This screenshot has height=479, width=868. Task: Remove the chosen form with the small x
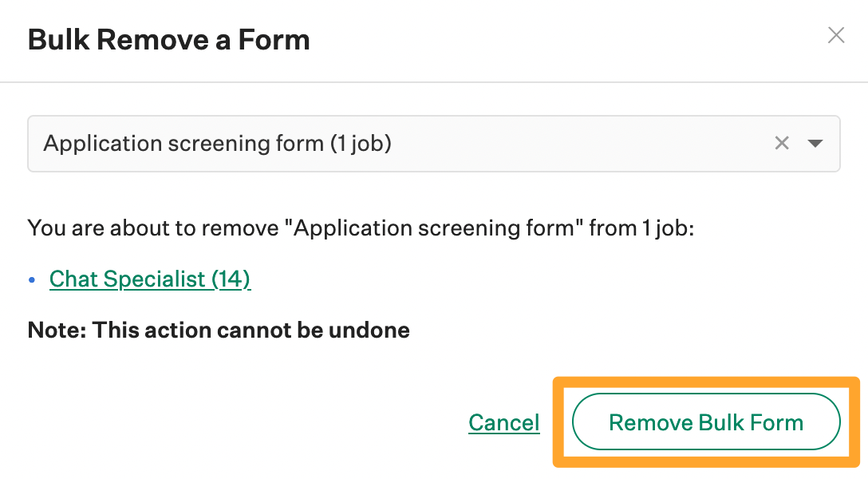782,144
